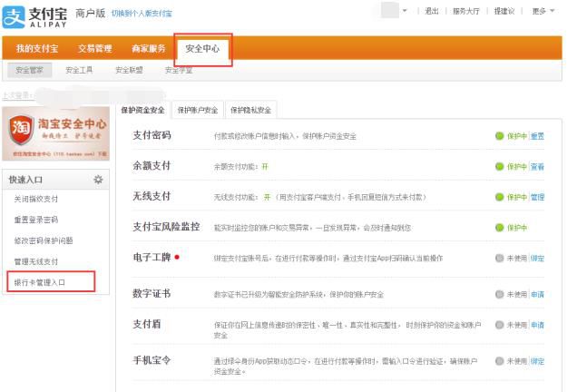Click gray status dot for 手机宝令
This screenshot has height=392, width=587.
tap(499, 361)
